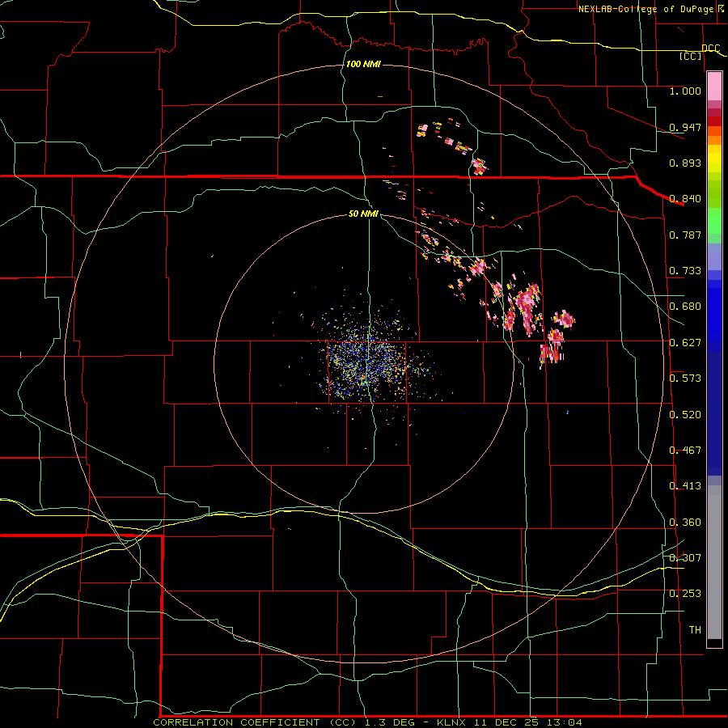Pick the bright green color bar segment
This screenshot has height=728, width=728.
pos(714,221)
